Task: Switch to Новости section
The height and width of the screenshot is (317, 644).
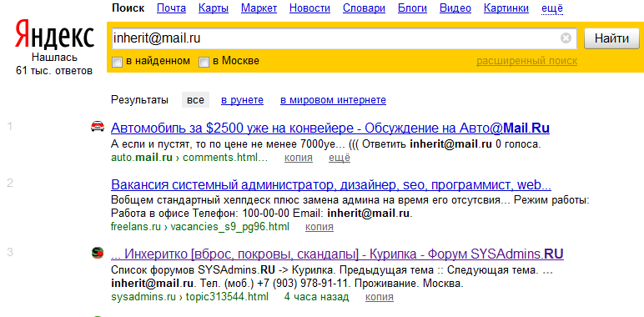Action: (x=309, y=8)
